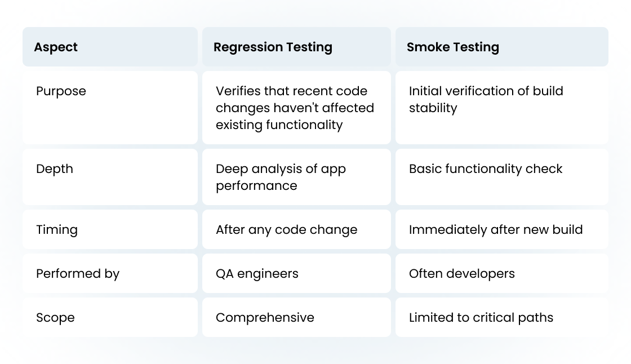Select the Regression Testing header cell
Viewport: 631px width, 364px height.
coord(296,47)
